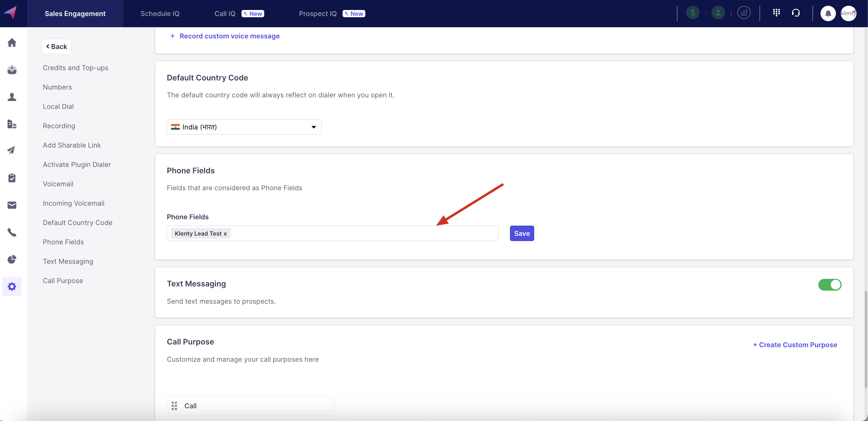Image resolution: width=868 pixels, height=421 pixels.
Task: Click Record custom voice message link
Action: tap(229, 36)
